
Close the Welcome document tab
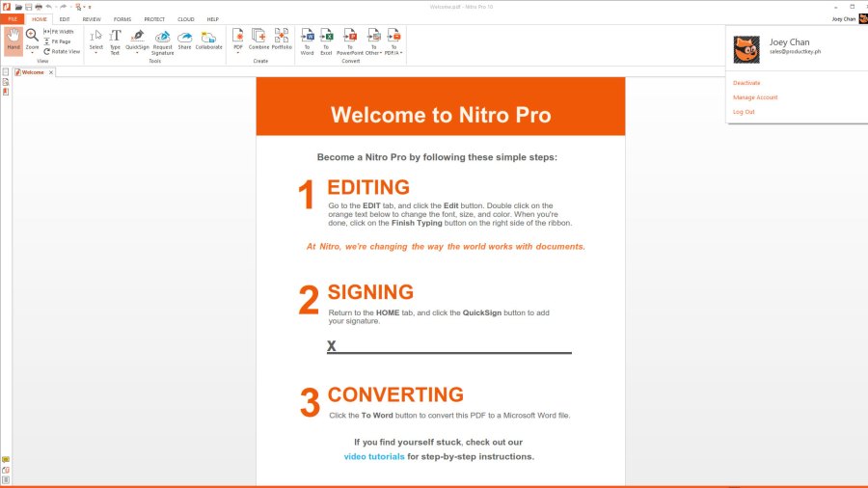[51, 72]
